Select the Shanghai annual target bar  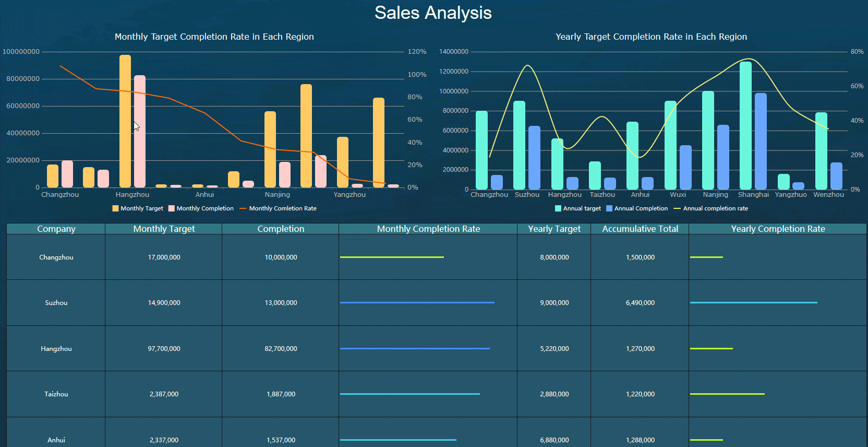point(745,125)
